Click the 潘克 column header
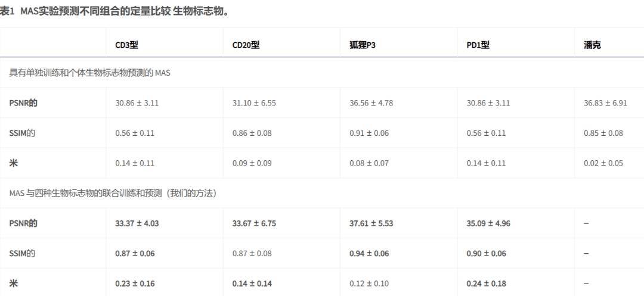This screenshot has height=296, width=644. click(592, 45)
